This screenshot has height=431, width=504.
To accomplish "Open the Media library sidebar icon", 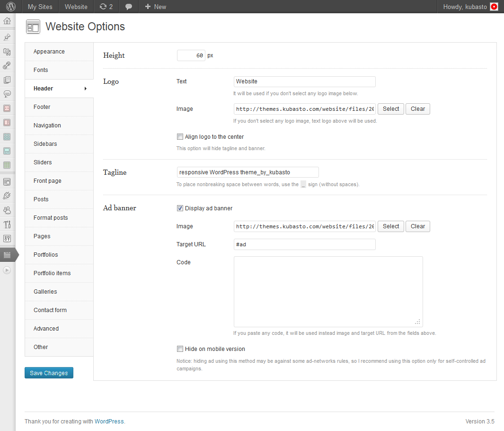I will click(x=7, y=52).
